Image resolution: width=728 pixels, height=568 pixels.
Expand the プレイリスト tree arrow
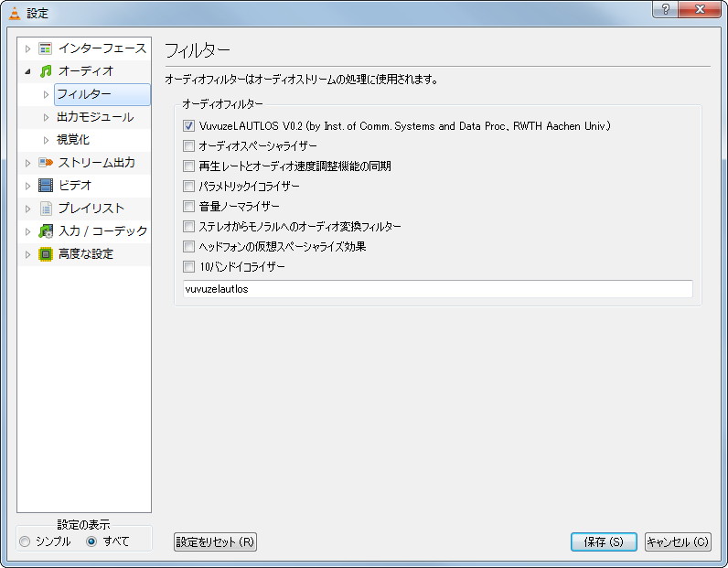(x=27, y=209)
